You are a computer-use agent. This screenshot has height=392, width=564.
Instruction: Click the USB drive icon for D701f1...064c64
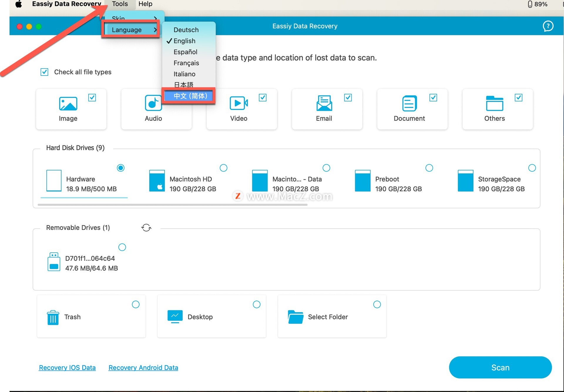pyautogui.click(x=54, y=262)
